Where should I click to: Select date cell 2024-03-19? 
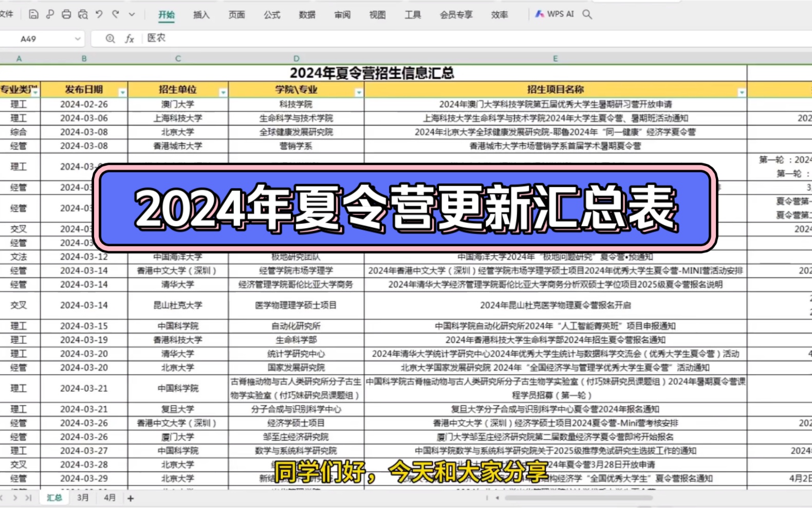pos(84,340)
